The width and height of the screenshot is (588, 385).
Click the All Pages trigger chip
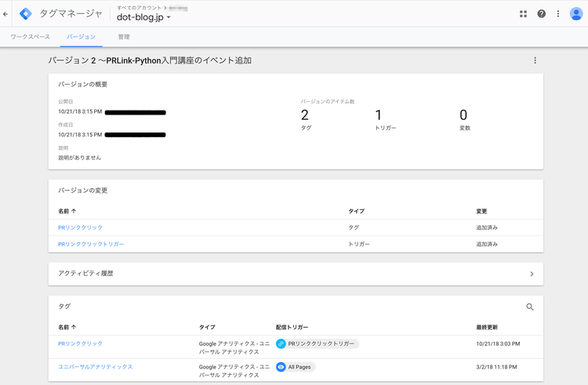(x=296, y=367)
